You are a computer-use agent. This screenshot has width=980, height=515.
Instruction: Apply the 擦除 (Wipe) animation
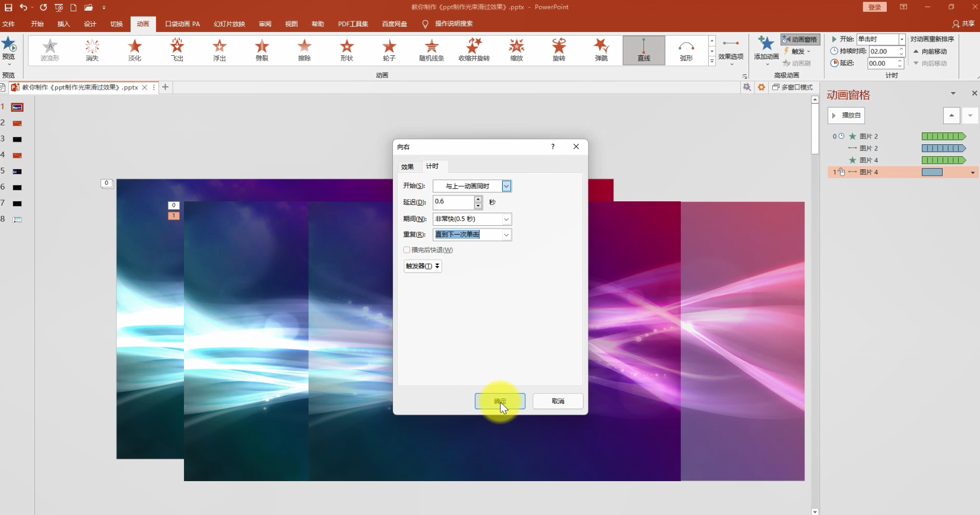coord(305,50)
